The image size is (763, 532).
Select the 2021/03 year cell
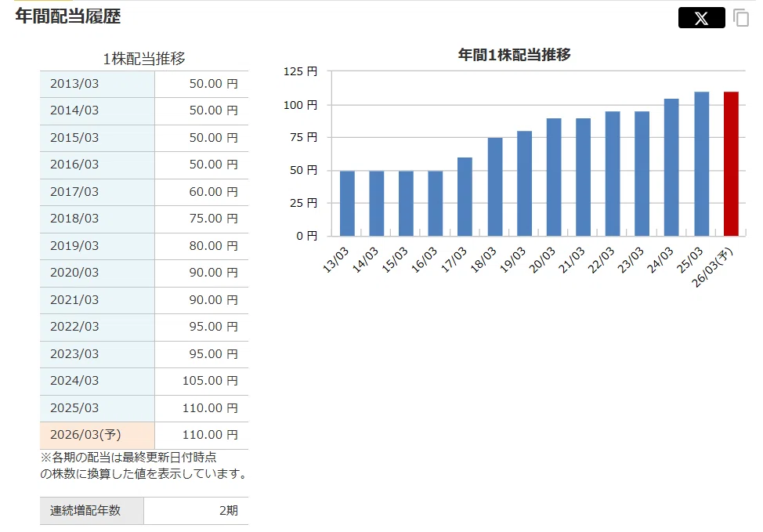pos(97,300)
